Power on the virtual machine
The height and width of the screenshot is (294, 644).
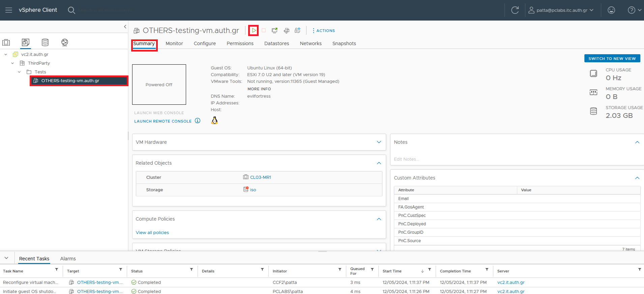click(x=254, y=31)
